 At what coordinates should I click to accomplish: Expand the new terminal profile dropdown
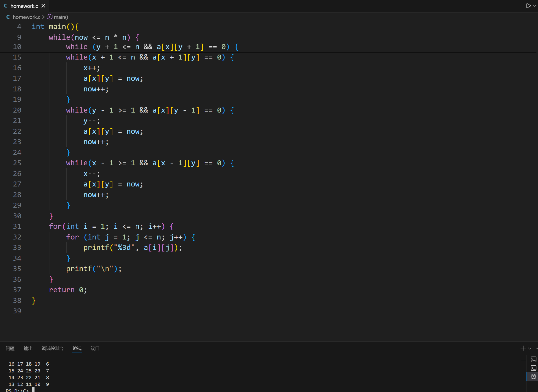[530, 348]
